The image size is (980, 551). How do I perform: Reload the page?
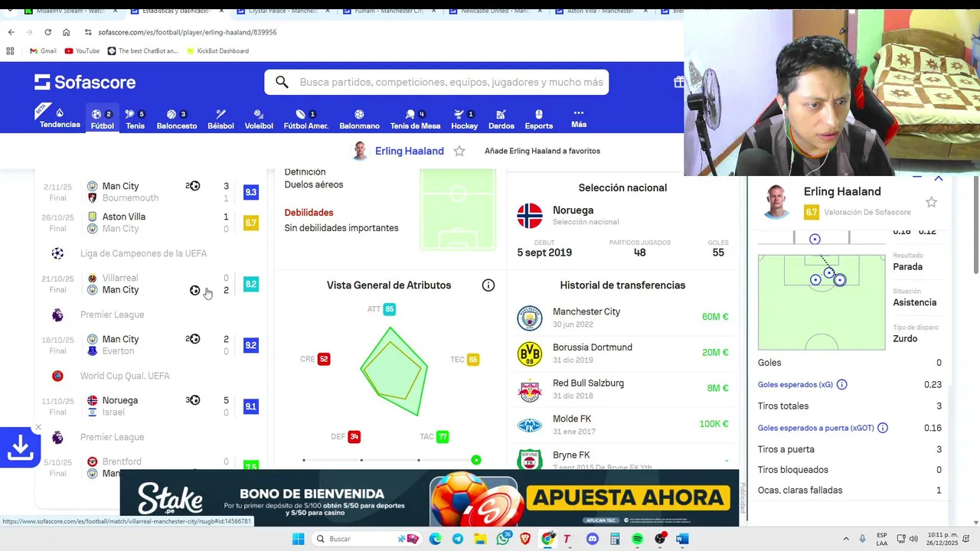[47, 32]
